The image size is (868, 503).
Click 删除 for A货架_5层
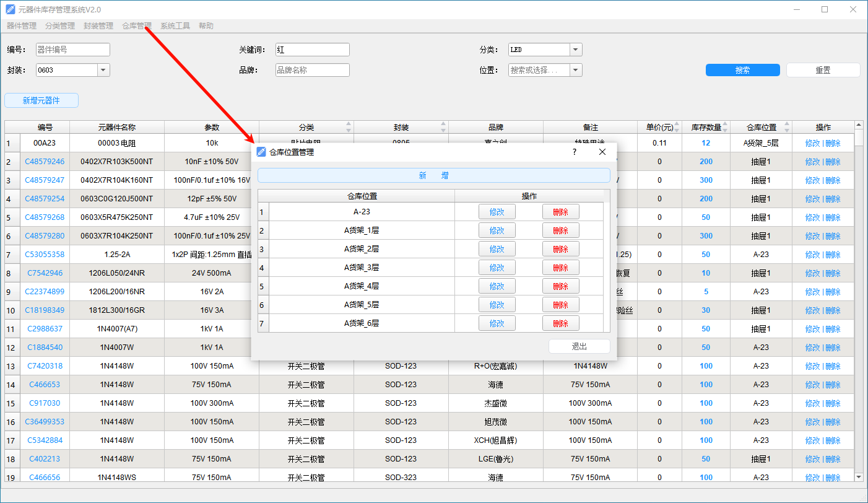point(561,305)
